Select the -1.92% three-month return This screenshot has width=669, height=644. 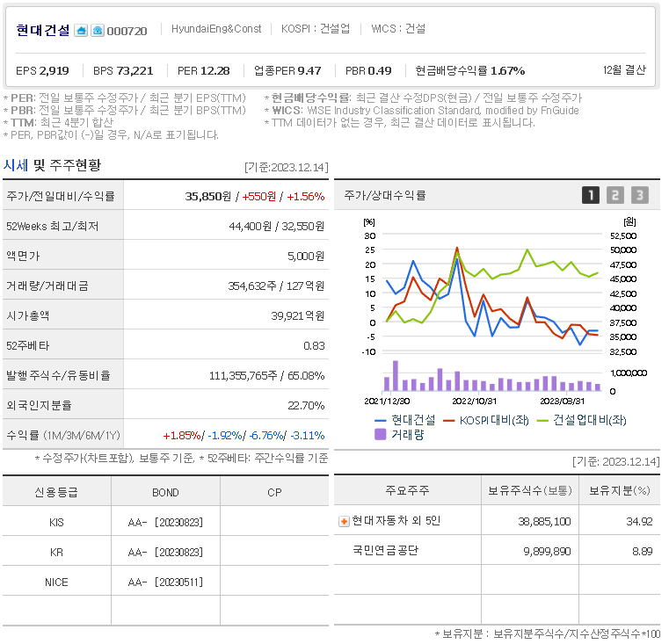pos(224,436)
